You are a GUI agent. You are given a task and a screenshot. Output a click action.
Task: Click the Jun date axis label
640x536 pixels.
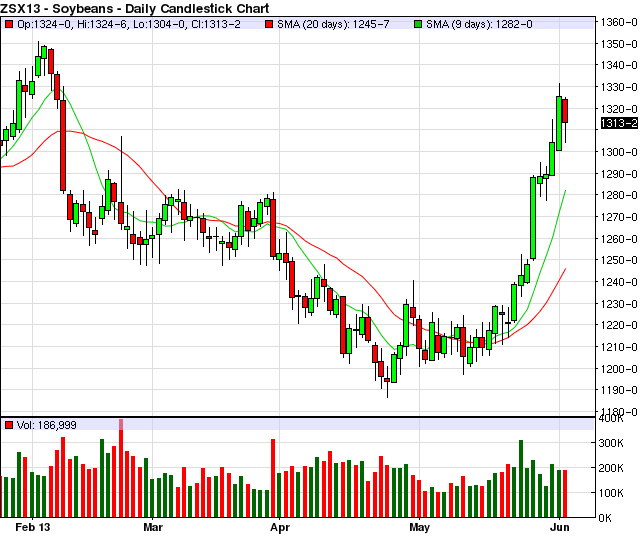tap(560, 527)
